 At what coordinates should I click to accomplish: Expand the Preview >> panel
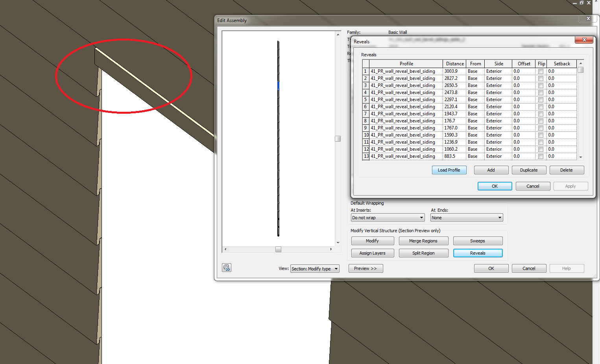tap(366, 268)
